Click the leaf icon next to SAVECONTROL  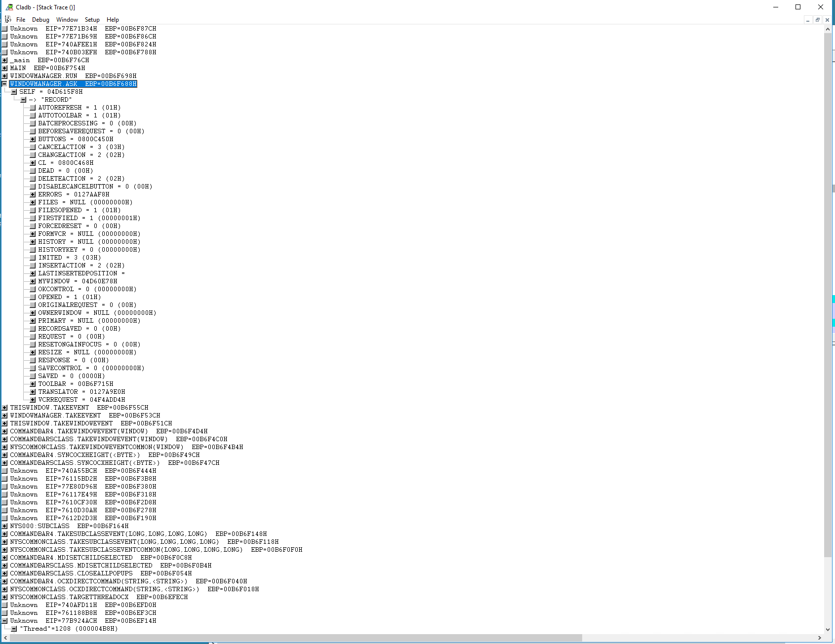[33, 368]
